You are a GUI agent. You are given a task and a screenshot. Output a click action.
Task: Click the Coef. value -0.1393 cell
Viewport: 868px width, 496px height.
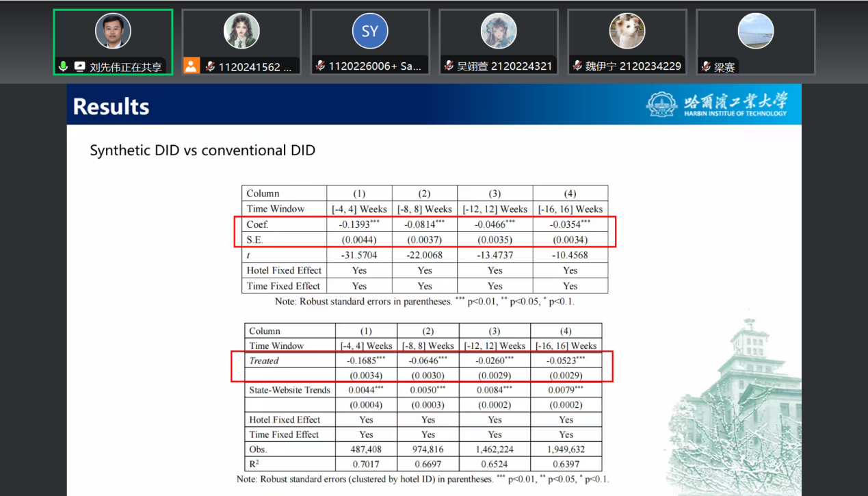tap(359, 224)
